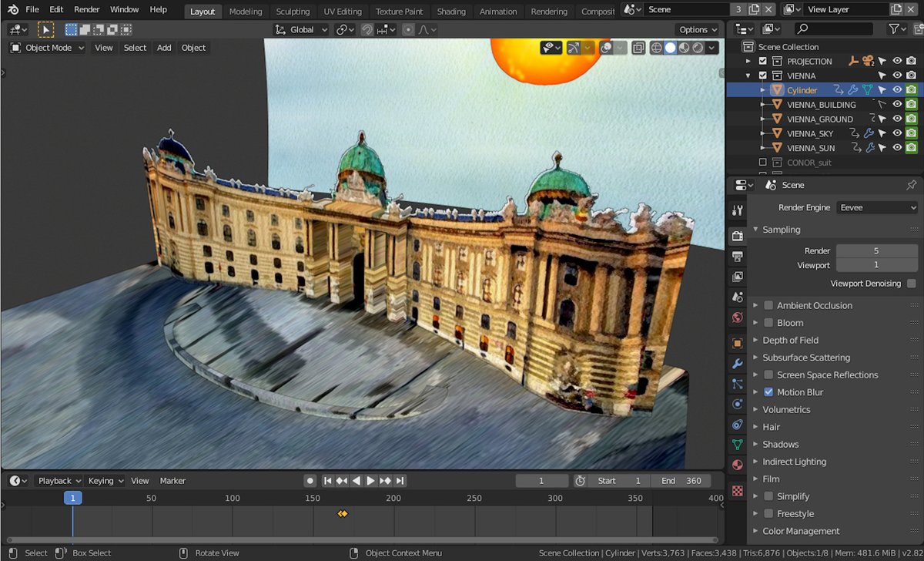Image resolution: width=924 pixels, height=561 pixels.
Task: Play animation in reverse
Action: tap(357, 481)
